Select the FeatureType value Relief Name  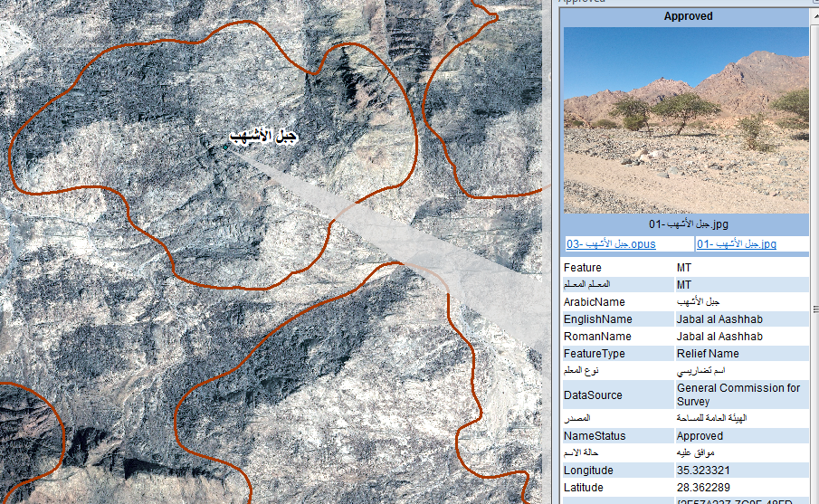point(708,354)
